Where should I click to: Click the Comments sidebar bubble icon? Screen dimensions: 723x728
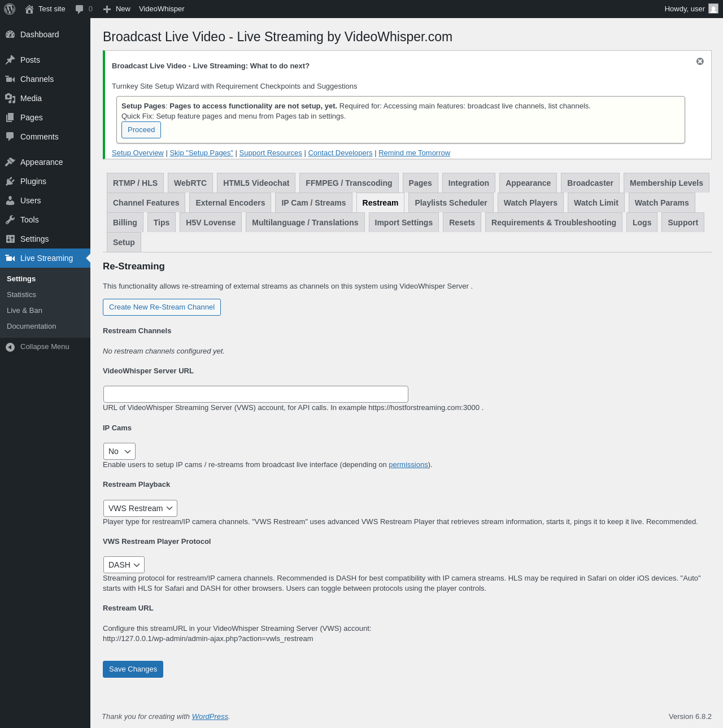[10, 137]
